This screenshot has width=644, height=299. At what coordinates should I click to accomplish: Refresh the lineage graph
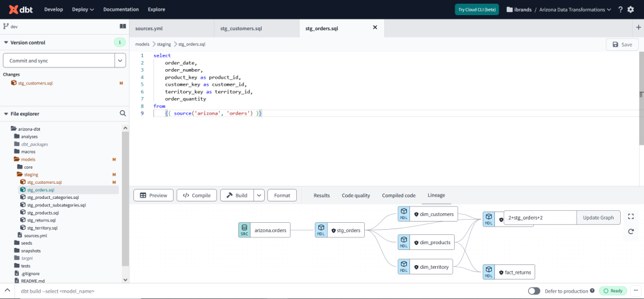coord(631,232)
